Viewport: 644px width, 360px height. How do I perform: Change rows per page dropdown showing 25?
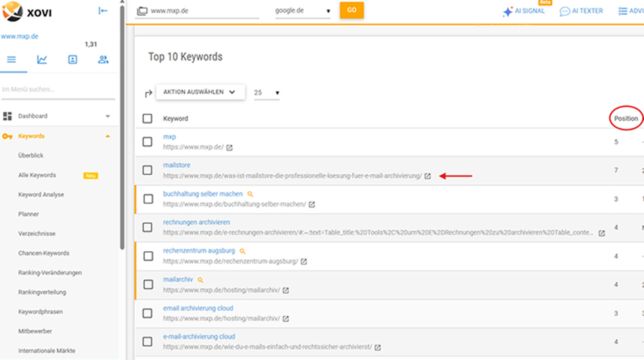click(x=267, y=93)
